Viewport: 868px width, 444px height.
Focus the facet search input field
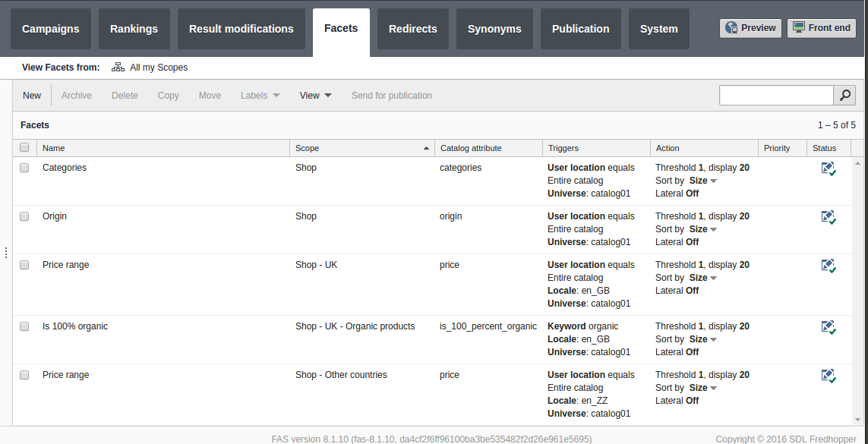776,95
